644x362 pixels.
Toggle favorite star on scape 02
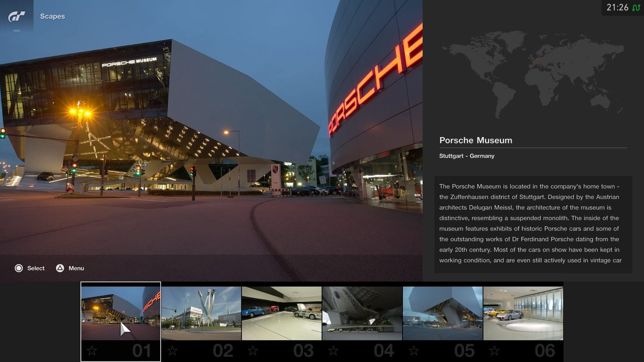point(172,351)
